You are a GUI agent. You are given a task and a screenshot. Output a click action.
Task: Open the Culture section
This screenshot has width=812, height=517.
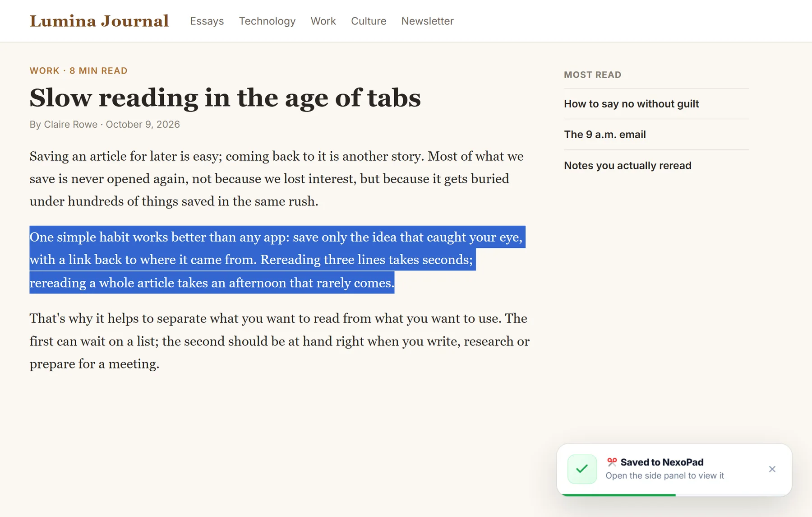coord(369,21)
